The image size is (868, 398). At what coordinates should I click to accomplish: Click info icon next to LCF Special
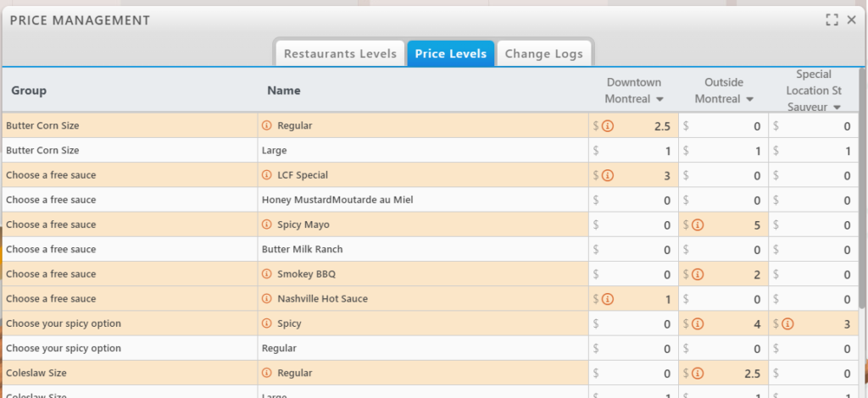[266, 175]
